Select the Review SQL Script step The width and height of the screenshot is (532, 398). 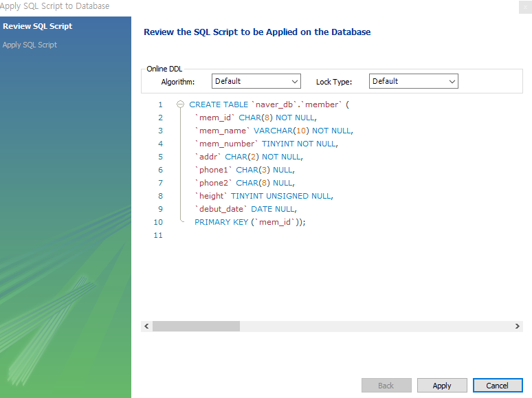coord(38,26)
